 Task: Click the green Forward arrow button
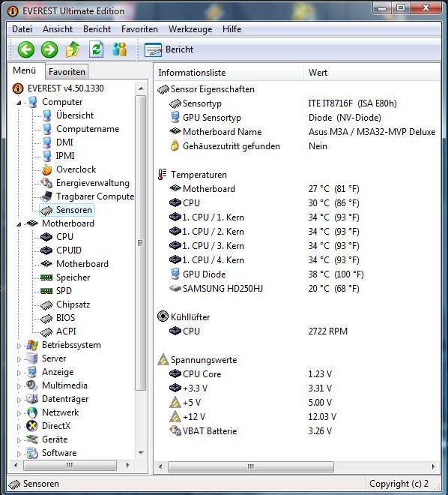click(49, 49)
